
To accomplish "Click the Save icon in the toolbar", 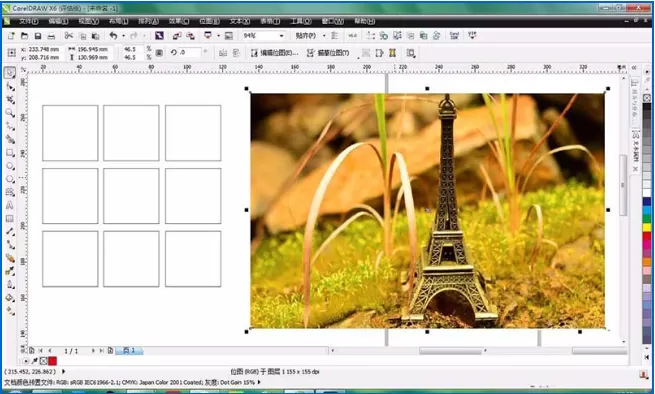I will [38, 36].
